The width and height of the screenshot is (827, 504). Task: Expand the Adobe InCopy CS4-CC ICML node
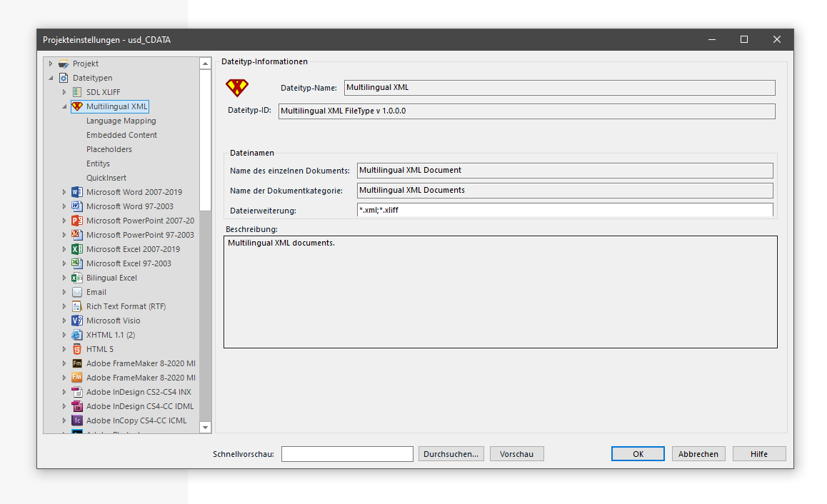point(64,420)
